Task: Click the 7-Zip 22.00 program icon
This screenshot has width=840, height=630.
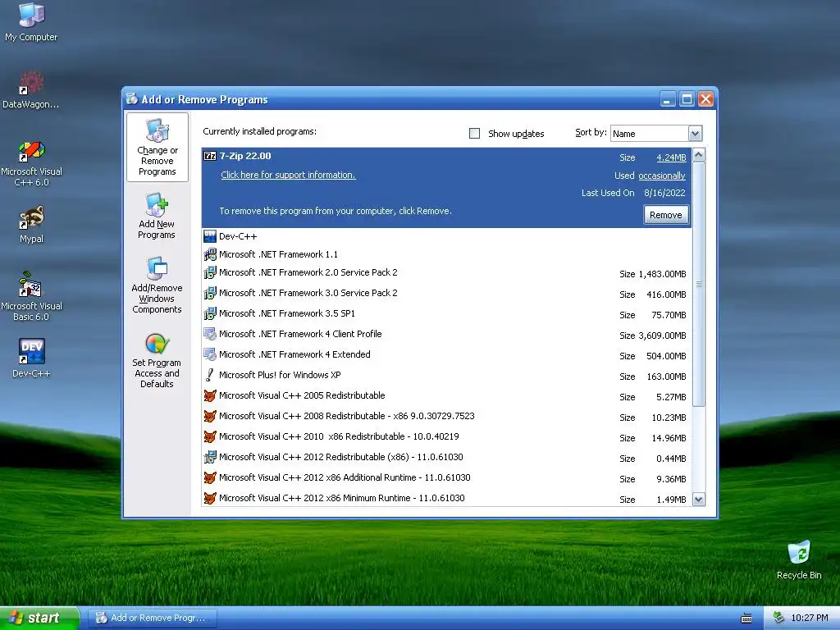Action: tap(210, 156)
